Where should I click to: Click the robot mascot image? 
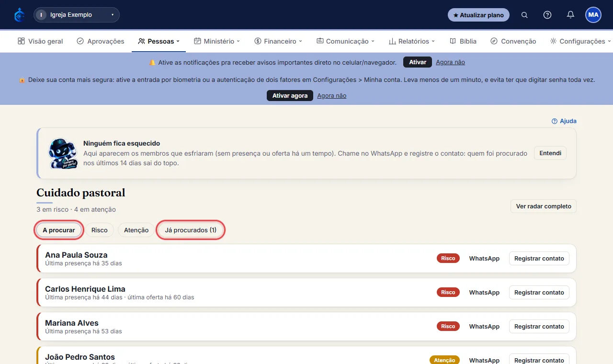[63, 153]
